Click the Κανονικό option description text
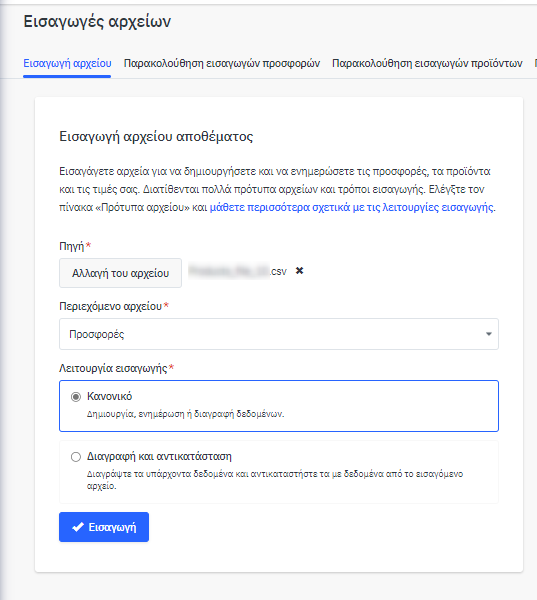This screenshot has width=537, height=600. pyautogui.click(x=185, y=414)
